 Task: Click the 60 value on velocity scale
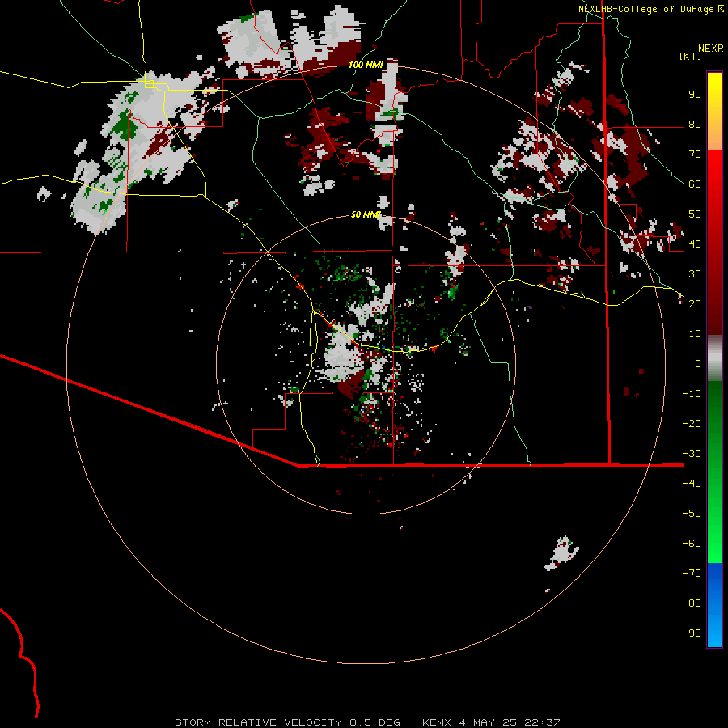(695, 184)
